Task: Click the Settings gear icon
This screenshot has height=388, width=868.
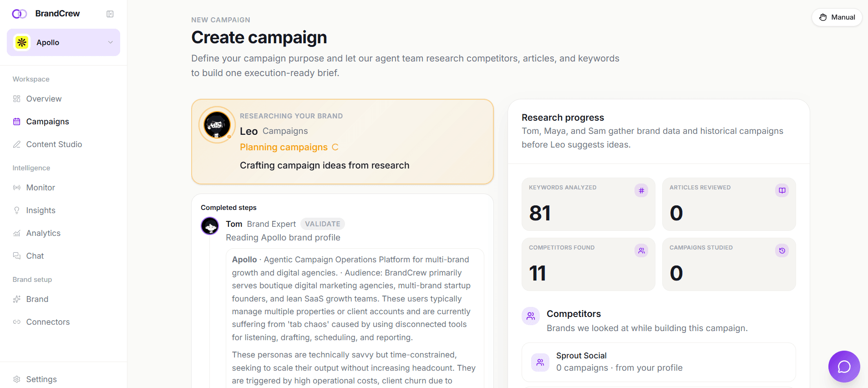Action: click(17, 379)
